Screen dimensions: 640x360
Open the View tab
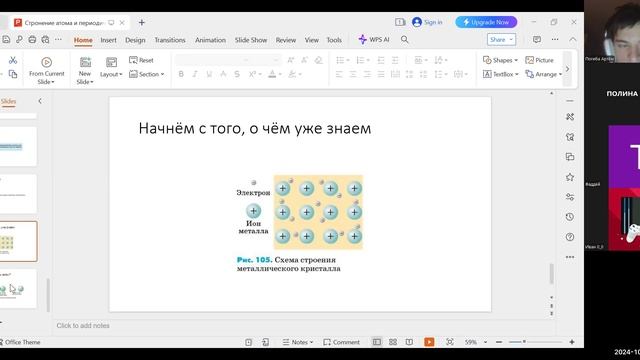(311, 40)
